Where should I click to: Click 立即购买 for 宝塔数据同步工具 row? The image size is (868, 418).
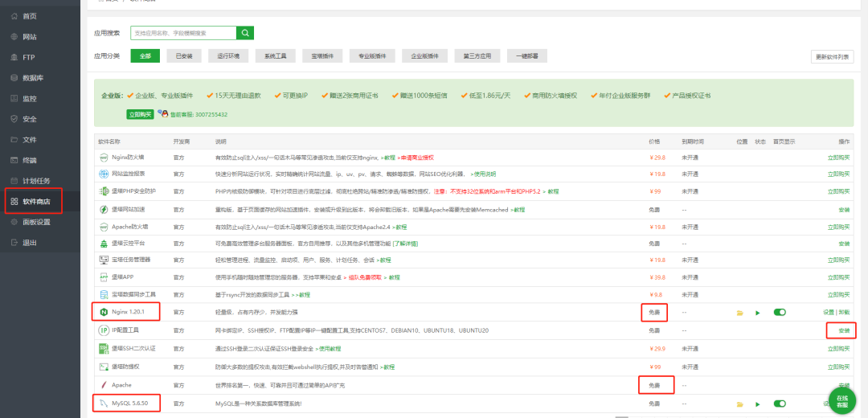click(838, 294)
